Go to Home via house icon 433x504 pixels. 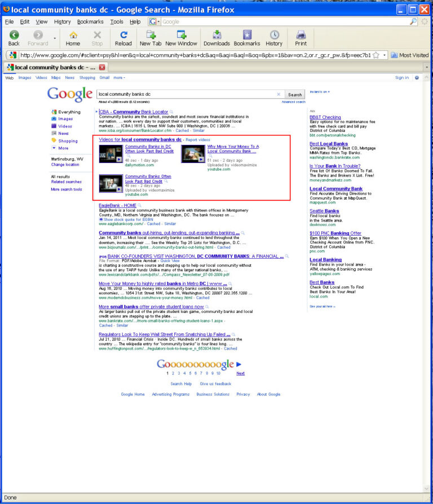click(x=73, y=35)
